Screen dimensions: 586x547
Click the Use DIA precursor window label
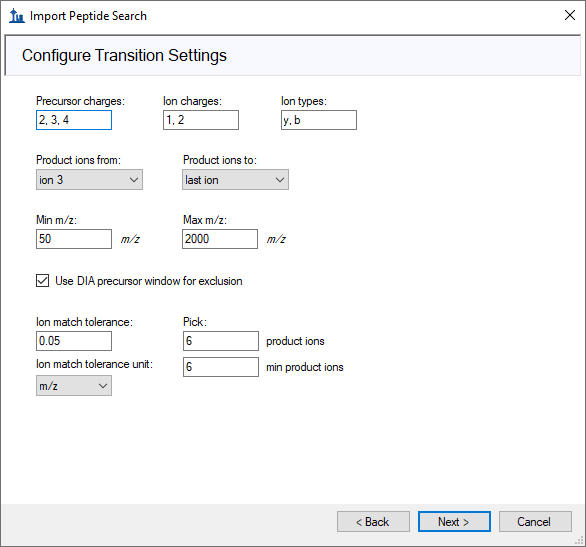click(x=149, y=281)
